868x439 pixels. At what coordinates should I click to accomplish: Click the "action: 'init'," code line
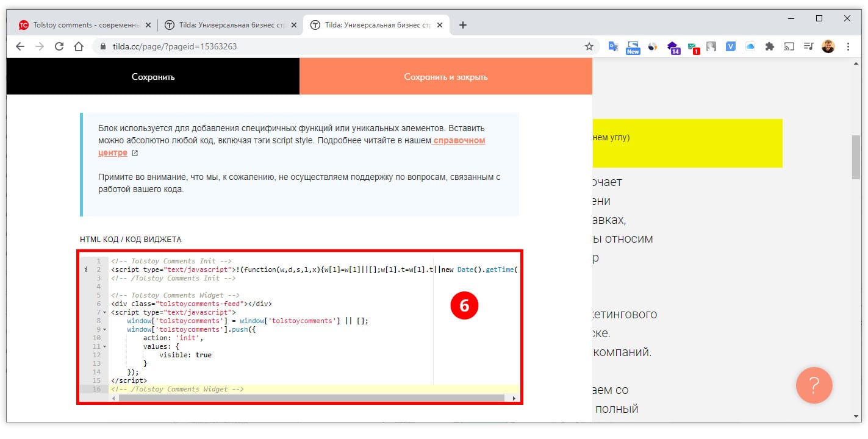coord(173,338)
